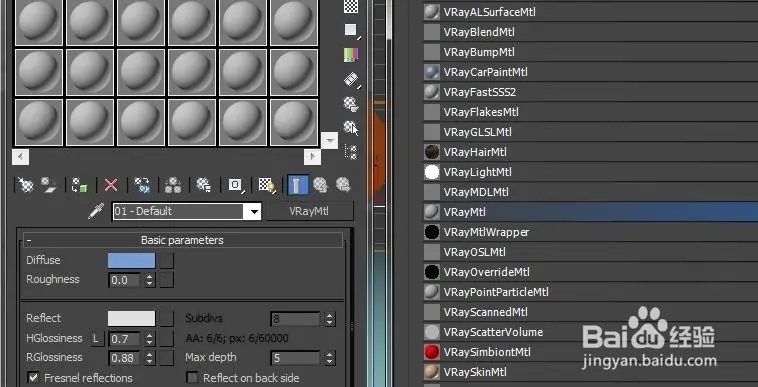Screen dimensions: 758x387
Task: Click the Video Color Check icon
Action: [351, 55]
